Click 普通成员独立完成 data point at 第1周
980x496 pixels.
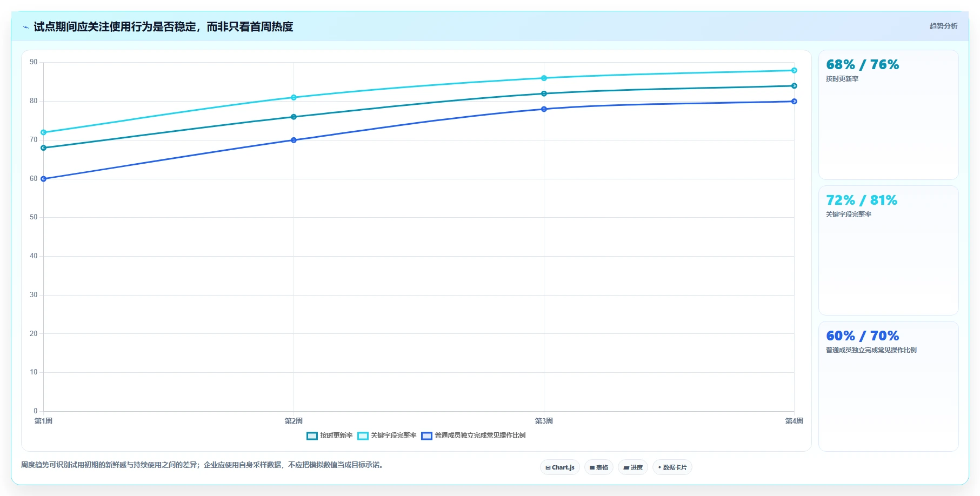pos(44,179)
